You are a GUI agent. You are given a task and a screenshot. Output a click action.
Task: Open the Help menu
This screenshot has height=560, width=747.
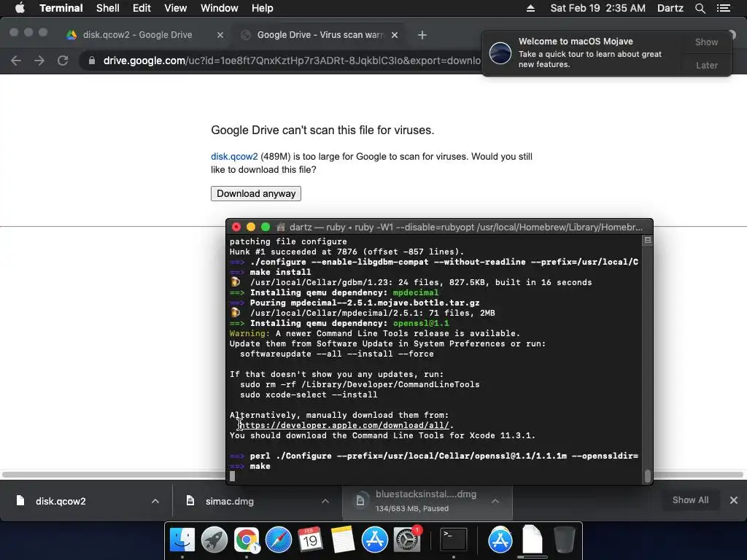(262, 8)
